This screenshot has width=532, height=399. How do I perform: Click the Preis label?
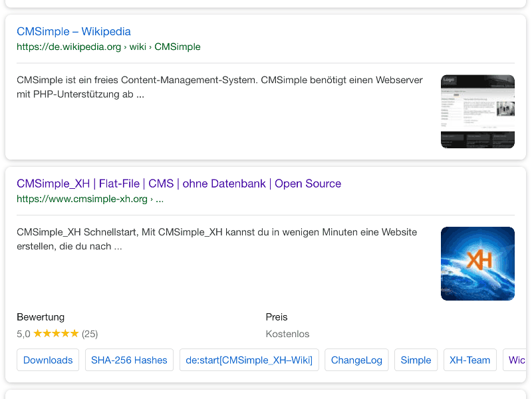(277, 317)
